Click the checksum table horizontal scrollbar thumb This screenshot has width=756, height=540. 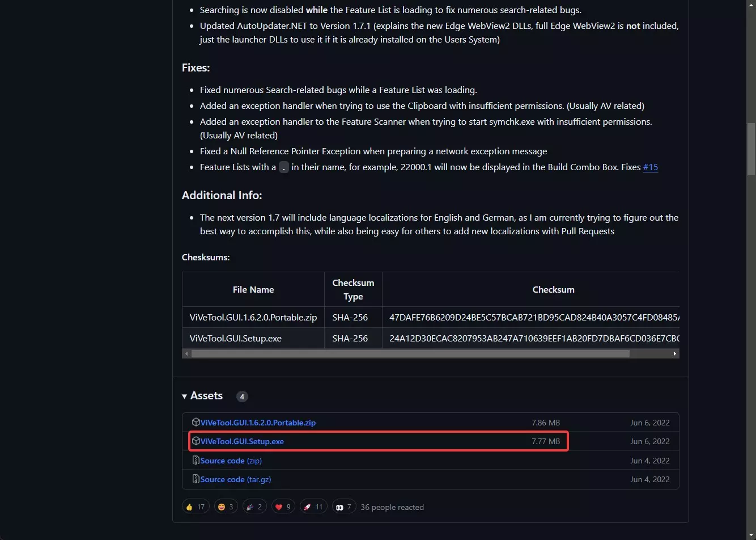(410, 353)
